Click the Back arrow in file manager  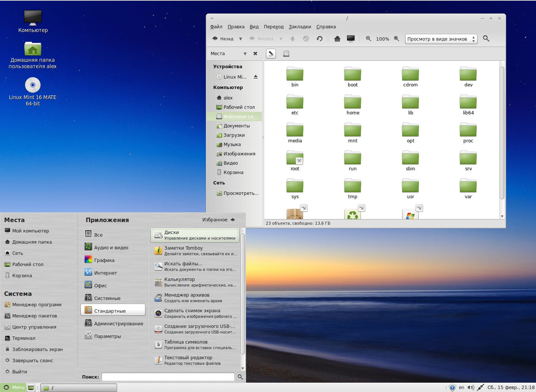click(223, 38)
